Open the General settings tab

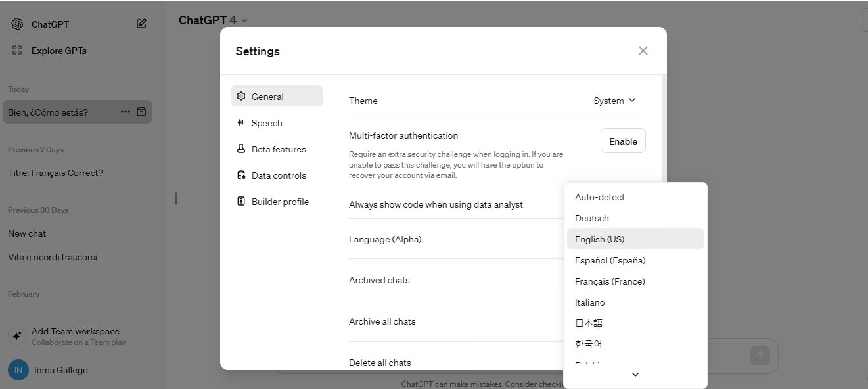click(x=277, y=96)
